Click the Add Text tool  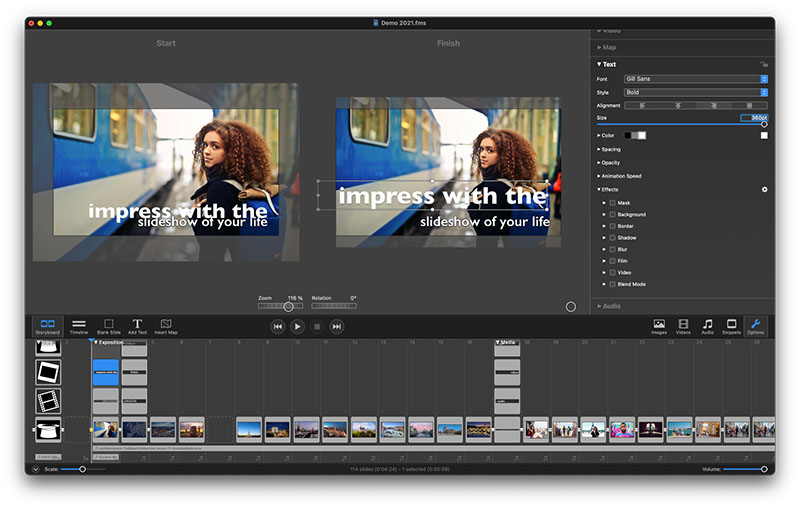(137, 326)
